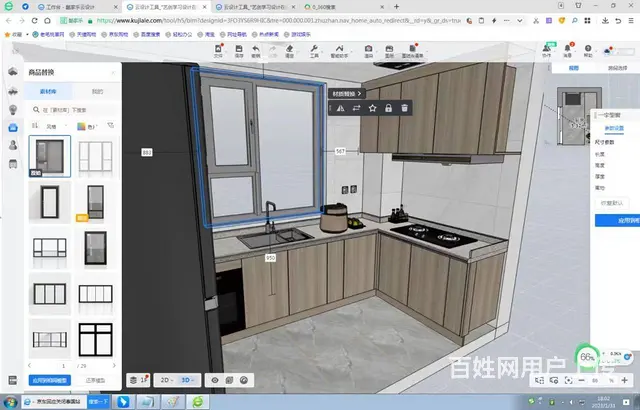This screenshot has width=640, height=410.
Task: Go to next page of window models
Action: (114, 366)
